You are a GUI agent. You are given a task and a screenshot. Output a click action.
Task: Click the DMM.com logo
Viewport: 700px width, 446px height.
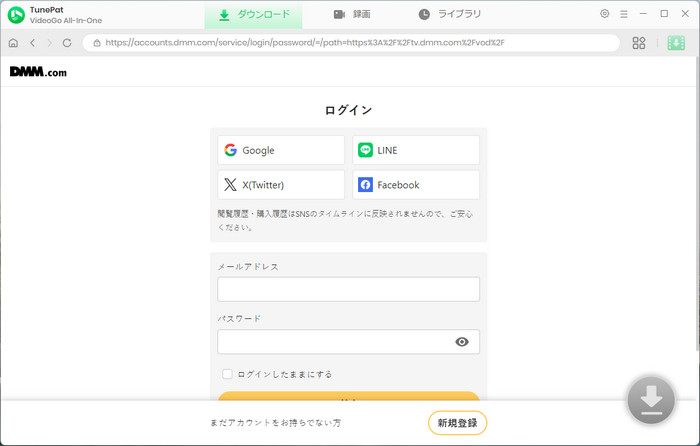[38, 72]
